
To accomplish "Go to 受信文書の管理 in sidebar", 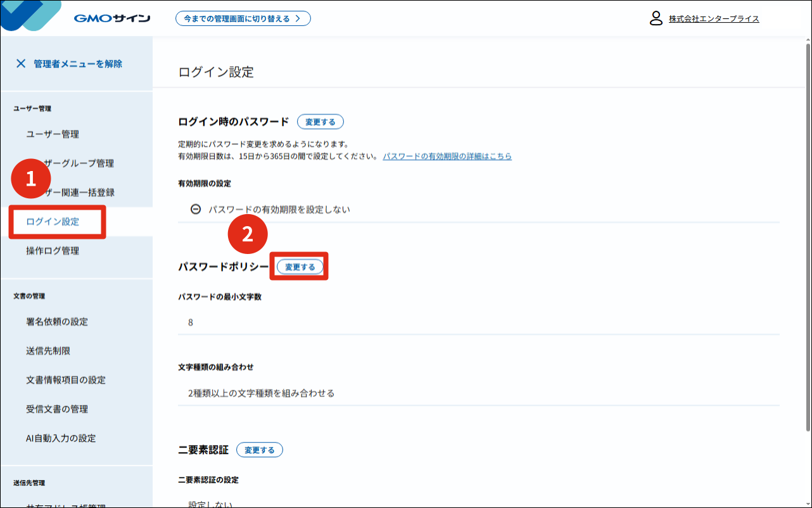I will pos(57,409).
